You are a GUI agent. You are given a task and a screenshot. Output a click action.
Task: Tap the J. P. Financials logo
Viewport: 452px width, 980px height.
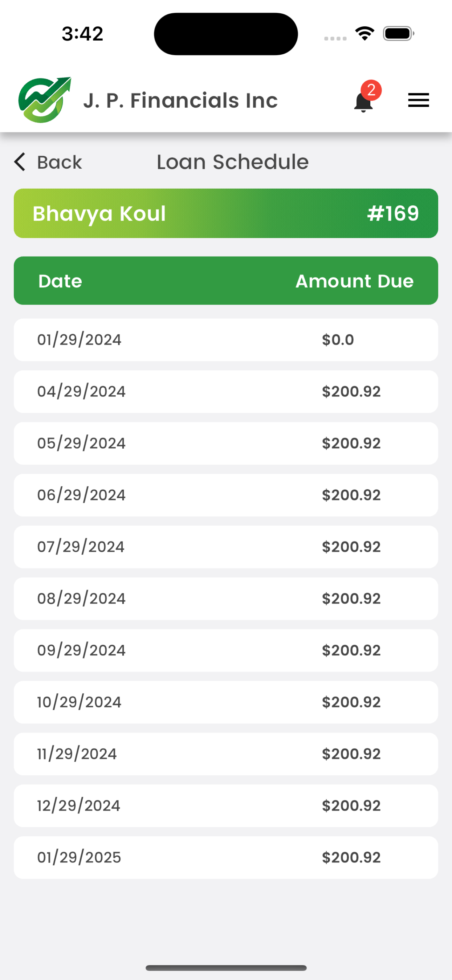point(44,100)
